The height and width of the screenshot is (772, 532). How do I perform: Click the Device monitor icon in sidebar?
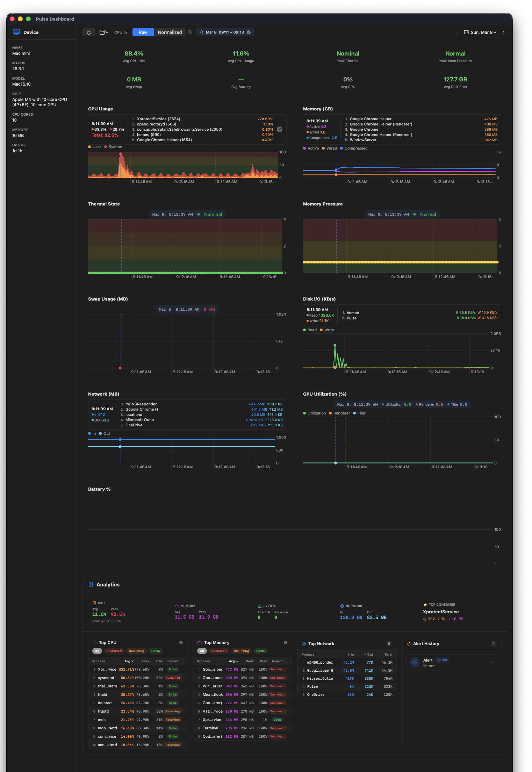[x=16, y=32]
